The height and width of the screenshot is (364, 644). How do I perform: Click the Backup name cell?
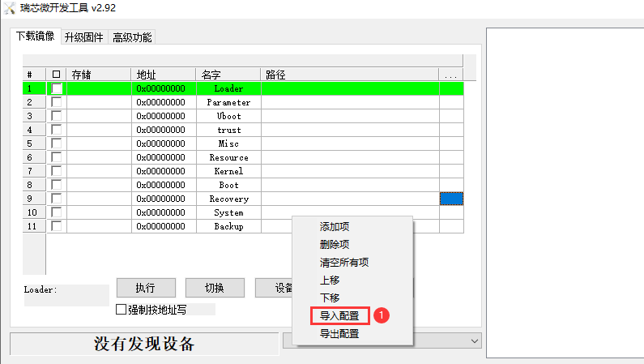[228, 226]
